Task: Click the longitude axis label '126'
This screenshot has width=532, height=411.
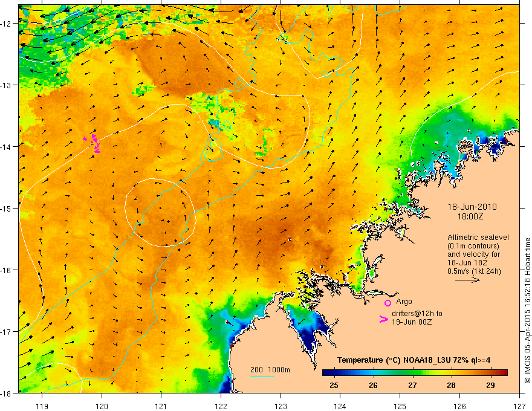Action: [x=459, y=406]
